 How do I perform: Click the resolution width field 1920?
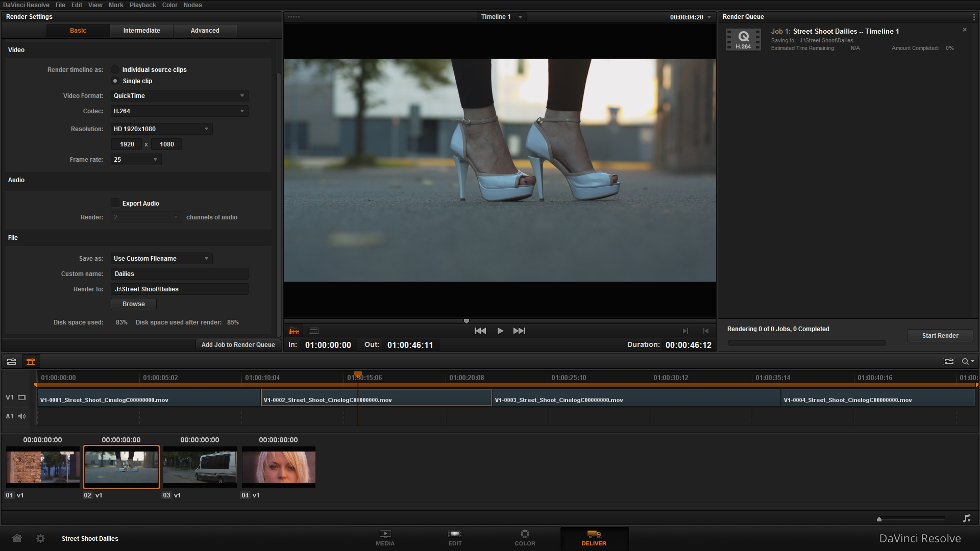point(127,144)
